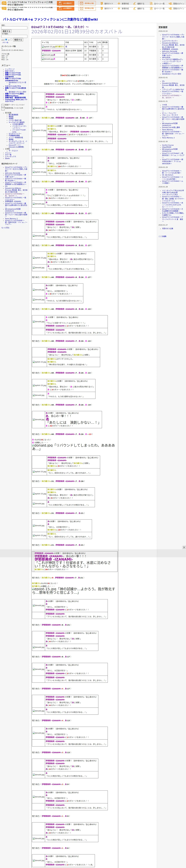
Task: Close the banner overlay with the X button
Action: click(x=184, y=548)
